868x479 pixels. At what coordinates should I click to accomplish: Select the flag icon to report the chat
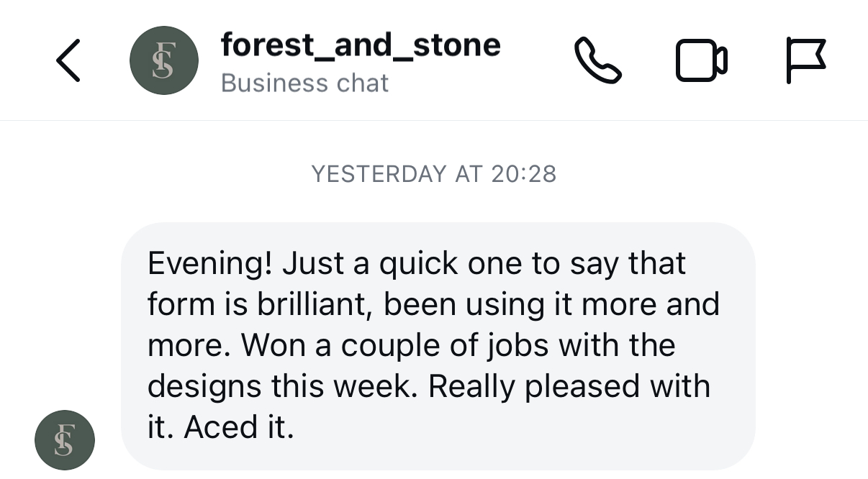[806, 60]
